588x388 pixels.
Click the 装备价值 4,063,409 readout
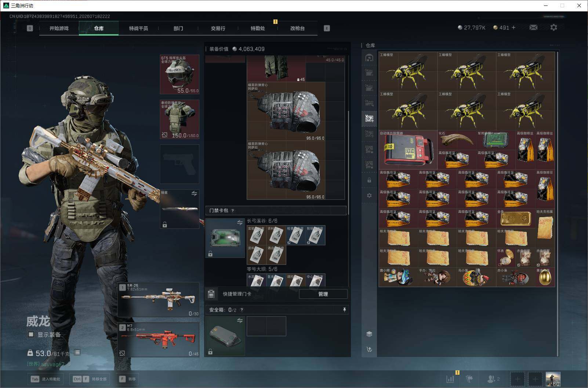237,49
